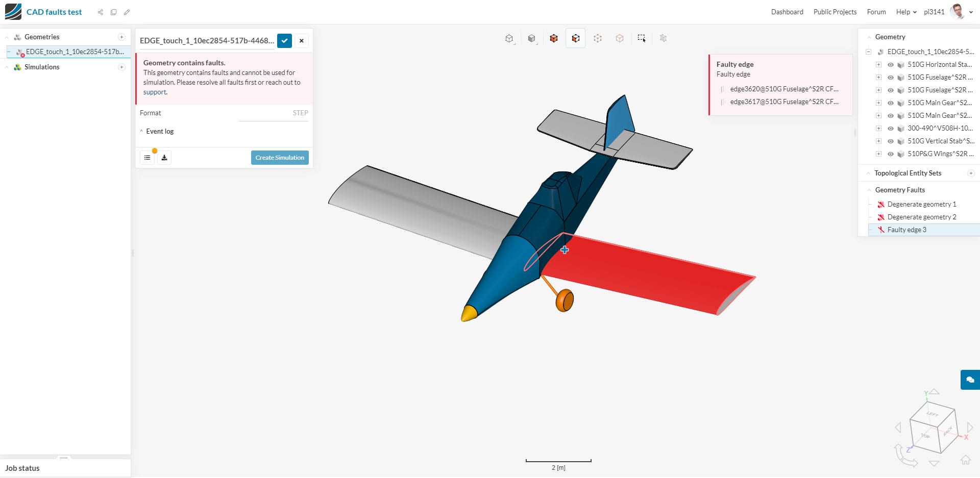Toggle visibility of 510G Horizontal Sta... part
This screenshot has height=478, width=980.
[891, 64]
